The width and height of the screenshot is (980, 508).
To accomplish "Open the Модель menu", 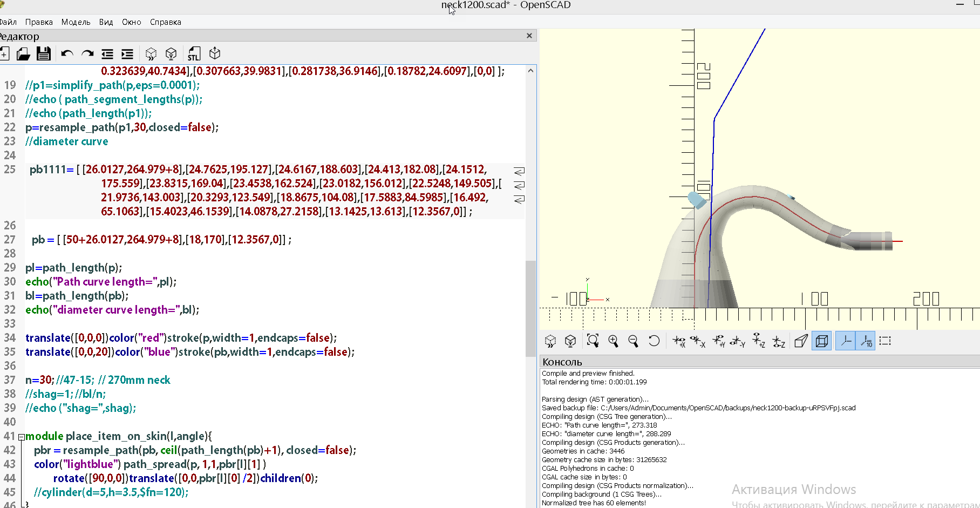I will tap(76, 22).
